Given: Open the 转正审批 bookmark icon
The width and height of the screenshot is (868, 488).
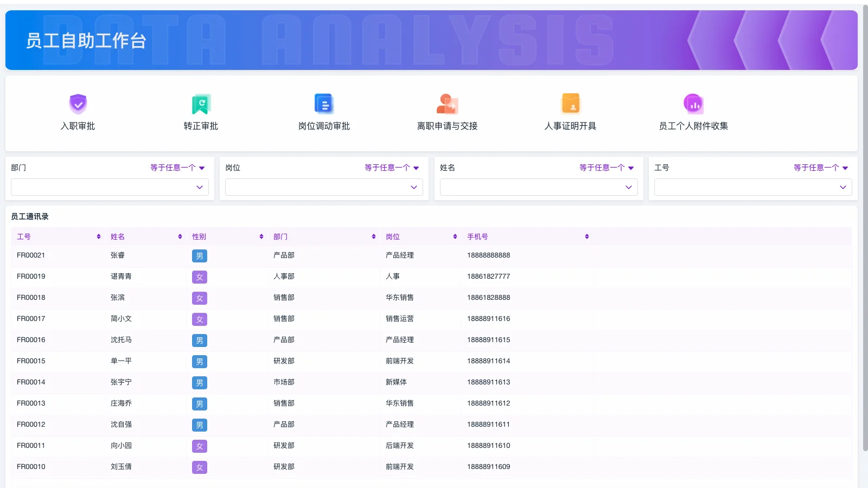Looking at the screenshot, I should tap(201, 104).
